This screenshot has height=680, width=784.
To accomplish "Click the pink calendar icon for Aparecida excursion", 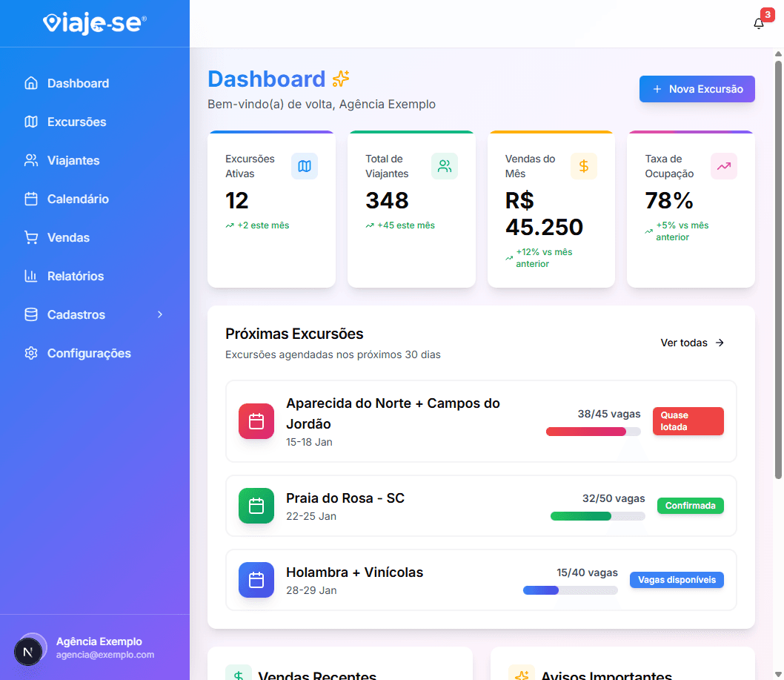I will [x=256, y=421].
